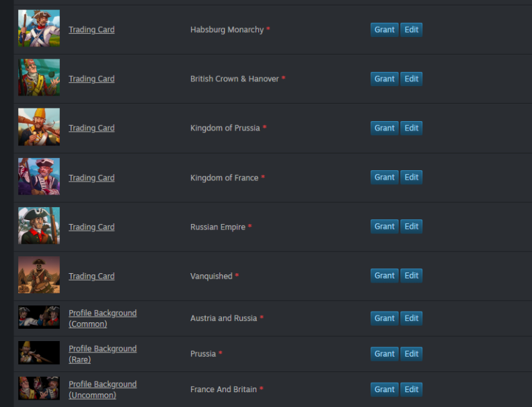Edit the Vanquished trading card

412,276
